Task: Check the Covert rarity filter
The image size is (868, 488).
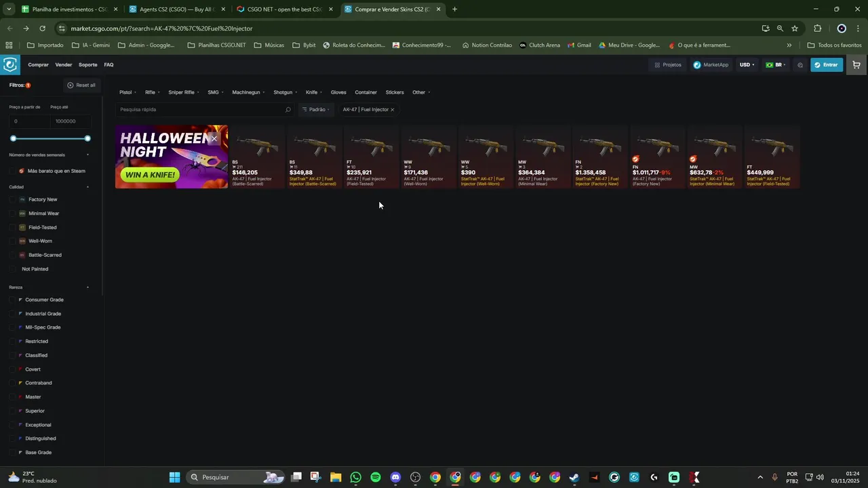Action: coord(12,369)
